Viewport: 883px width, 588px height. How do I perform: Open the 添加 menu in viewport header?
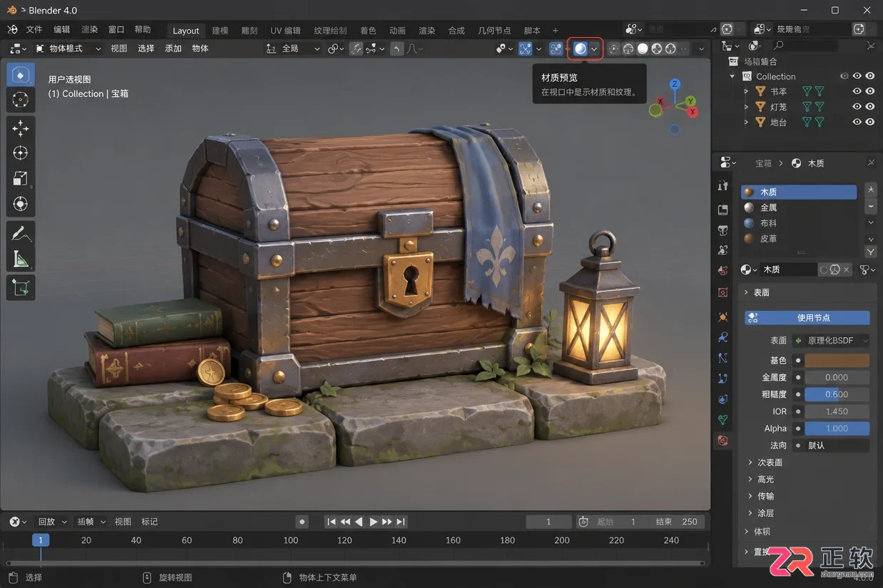pyautogui.click(x=173, y=48)
